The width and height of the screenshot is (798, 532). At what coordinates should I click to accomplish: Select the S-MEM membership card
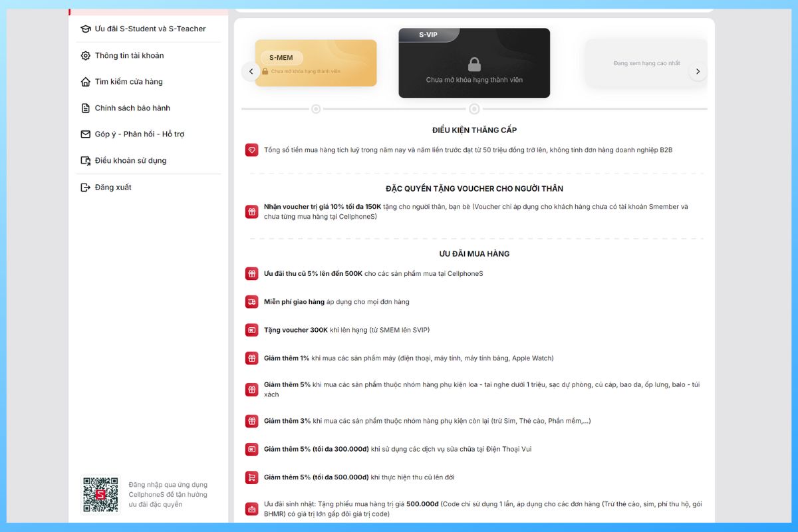coord(316,63)
